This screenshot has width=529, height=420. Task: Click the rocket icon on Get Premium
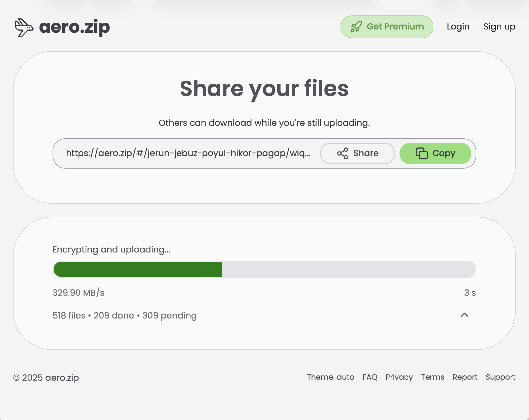357,27
